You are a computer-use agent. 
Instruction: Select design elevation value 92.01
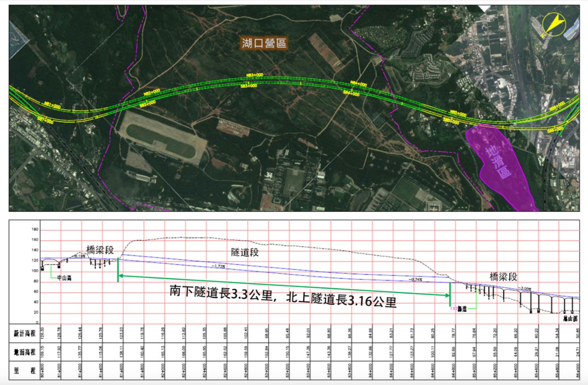[x=308, y=333]
